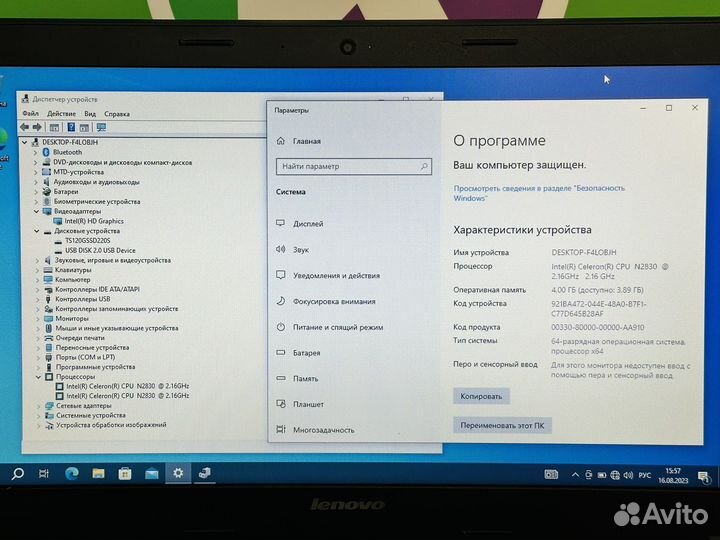Screen dimensions: 720x540
Task: Expand Контроллеры USB node
Action: coord(37,299)
